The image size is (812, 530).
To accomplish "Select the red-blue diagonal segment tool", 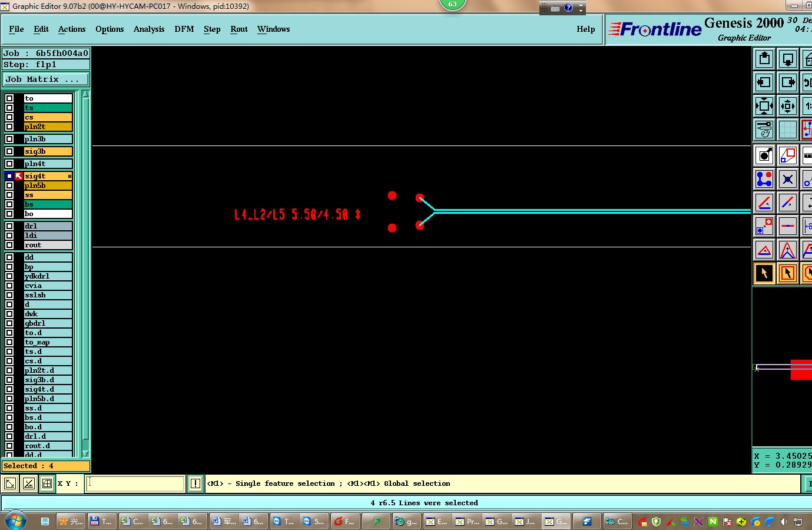I will click(788, 203).
